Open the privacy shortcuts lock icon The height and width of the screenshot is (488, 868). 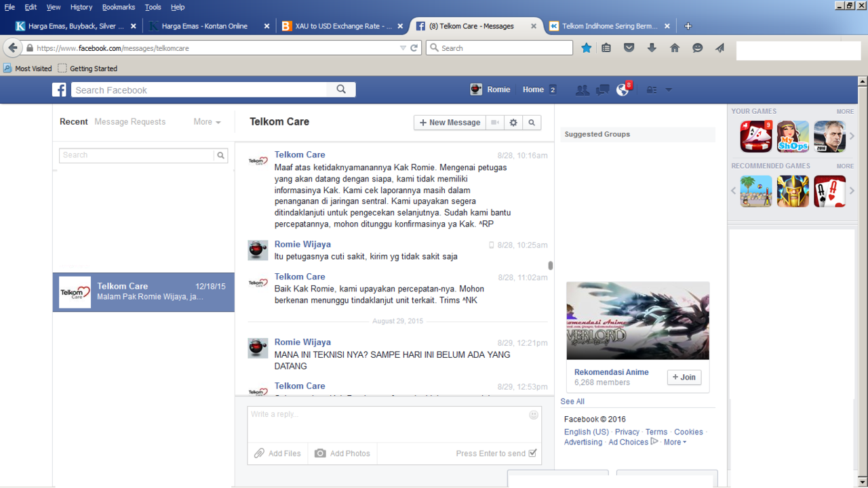coord(651,89)
